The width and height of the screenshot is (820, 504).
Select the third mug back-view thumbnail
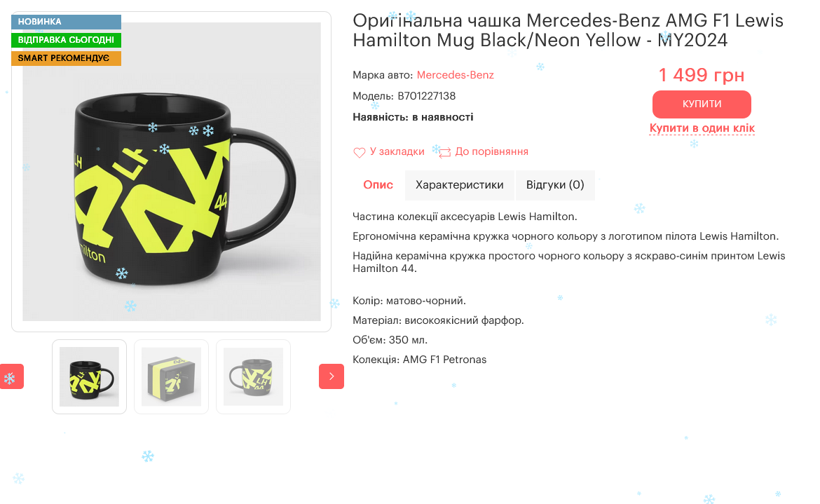(x=253, y=377)
